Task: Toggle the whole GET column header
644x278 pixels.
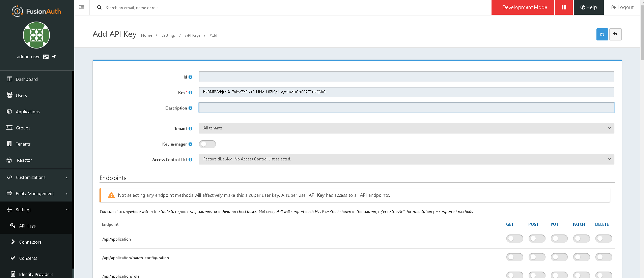Action: pos(510,224)
